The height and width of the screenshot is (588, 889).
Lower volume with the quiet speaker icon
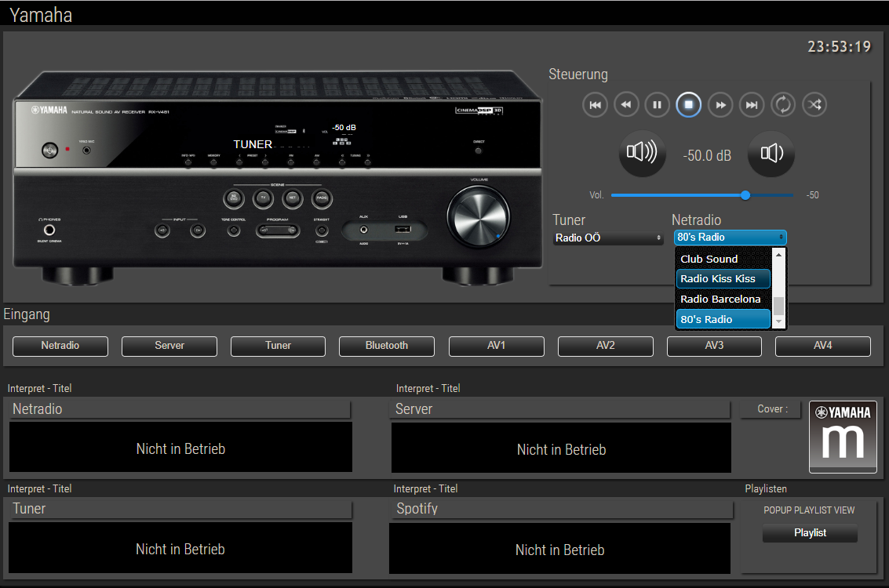771,153
